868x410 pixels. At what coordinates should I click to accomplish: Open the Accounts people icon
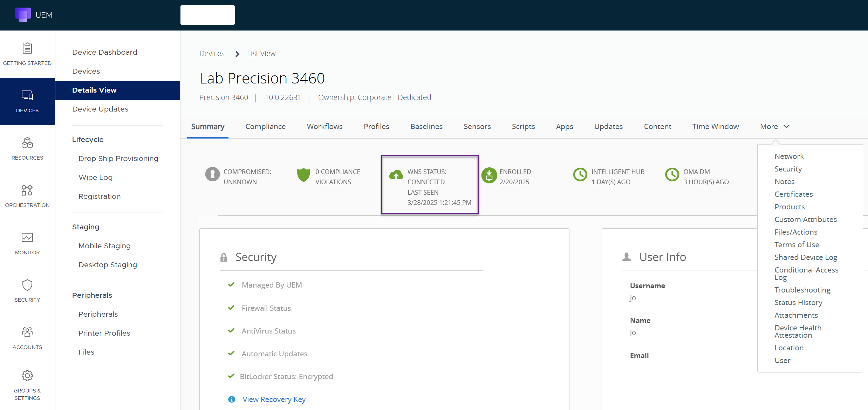pos(27,332)
